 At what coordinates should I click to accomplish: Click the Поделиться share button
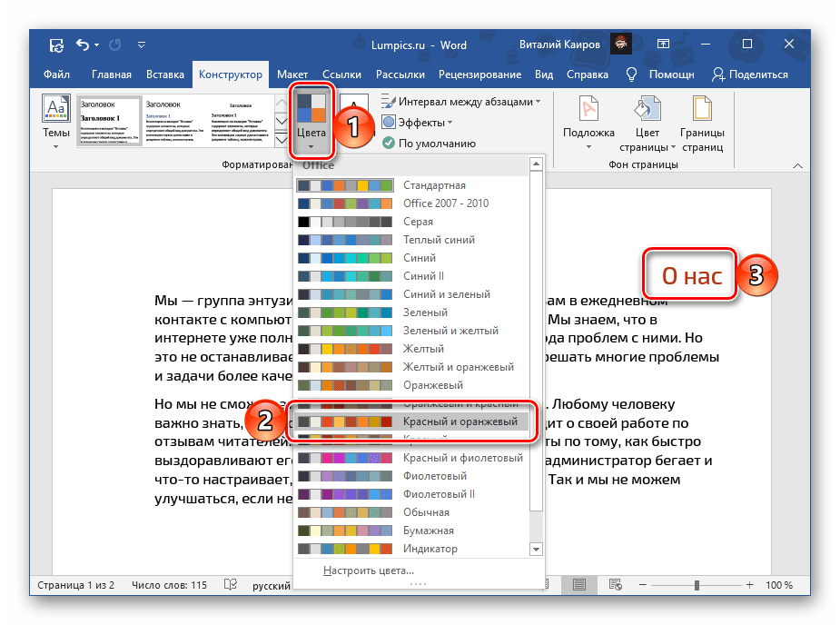(750, 74)
